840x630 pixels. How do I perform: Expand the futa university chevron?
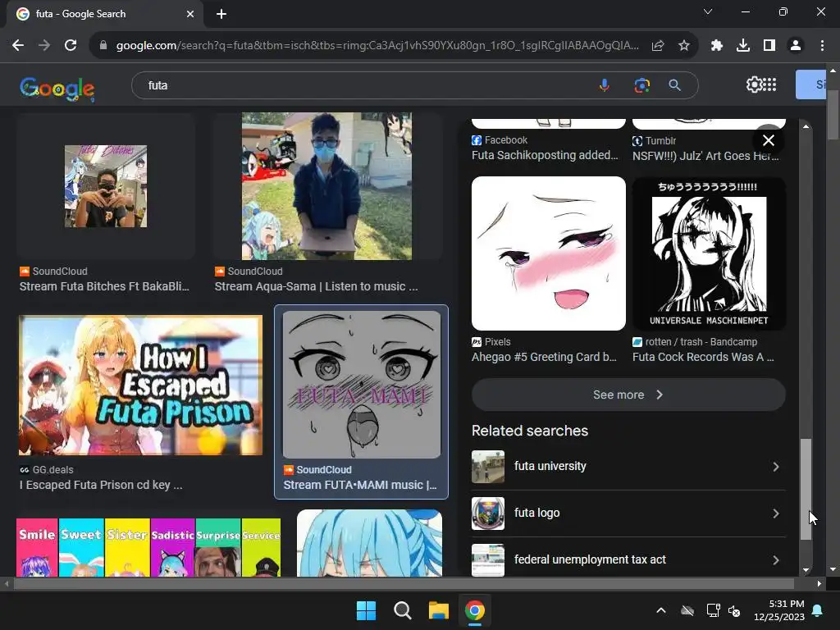coord(776,467)
